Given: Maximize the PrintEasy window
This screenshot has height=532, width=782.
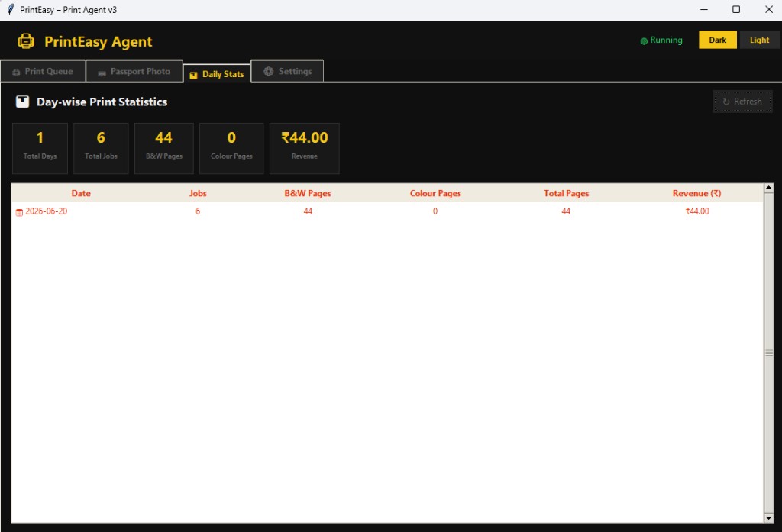Looking at the screenshot, I should 735,9.
